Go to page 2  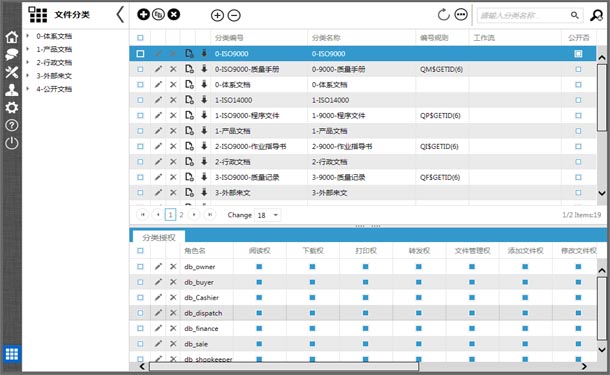[x=181, y=214]
